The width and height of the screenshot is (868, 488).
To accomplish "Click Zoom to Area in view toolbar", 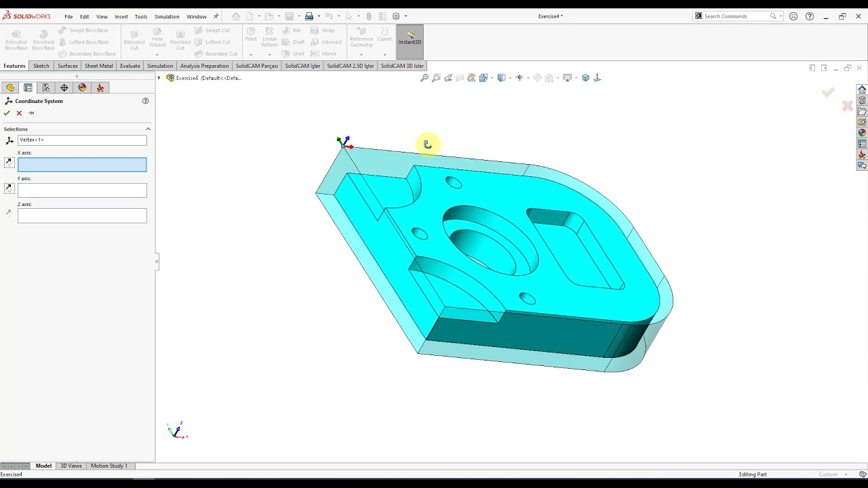I will coord(436,78).
